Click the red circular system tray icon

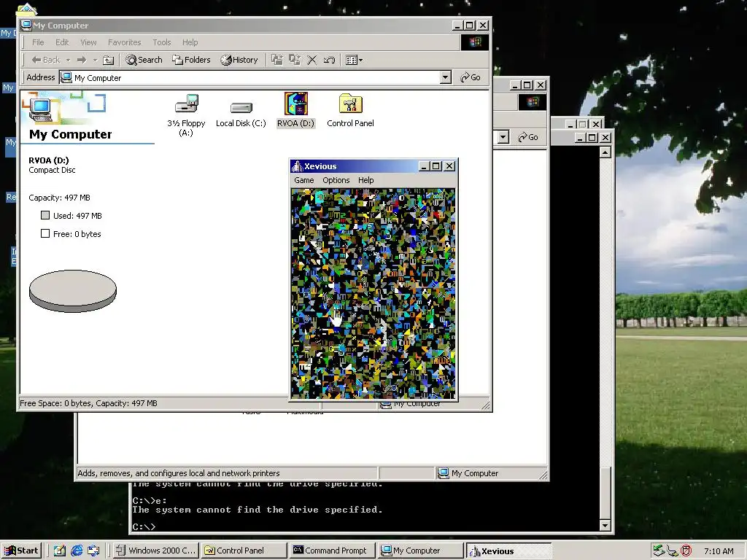(686, 551)
